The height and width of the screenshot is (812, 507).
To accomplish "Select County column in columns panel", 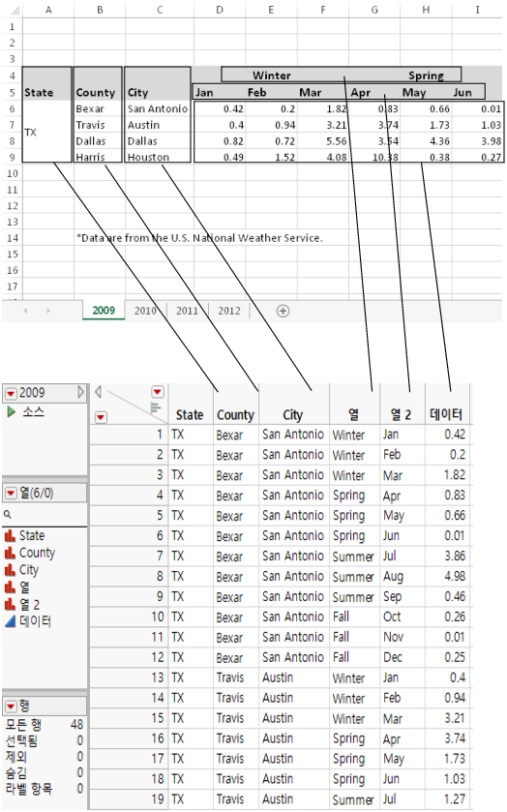I will click(x=38, y=553).
